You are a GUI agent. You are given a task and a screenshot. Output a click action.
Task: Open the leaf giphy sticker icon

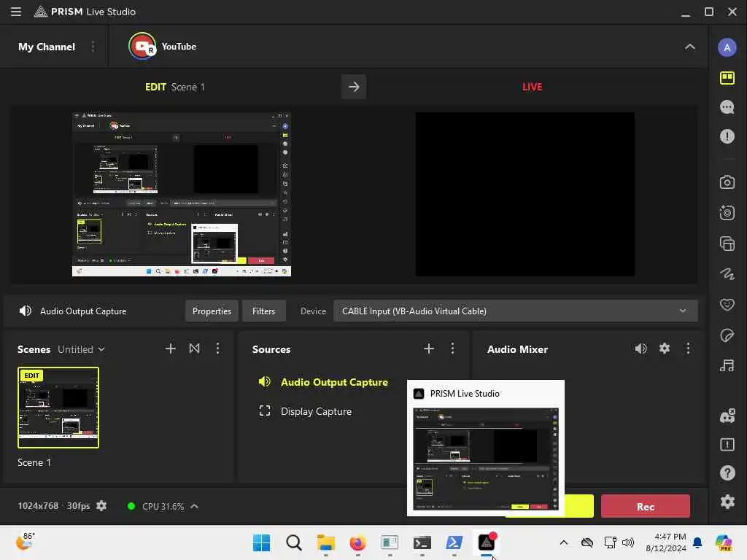click(727, 335)
